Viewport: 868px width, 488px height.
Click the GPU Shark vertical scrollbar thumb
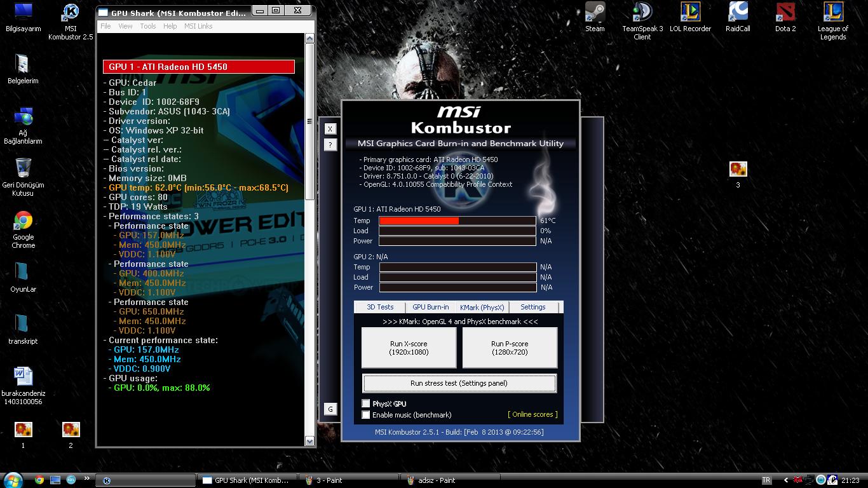(x=309, y=121)
